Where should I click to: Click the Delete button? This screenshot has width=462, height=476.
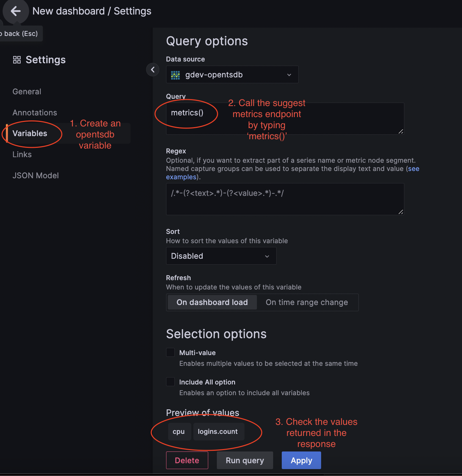(x=187, y=460)
